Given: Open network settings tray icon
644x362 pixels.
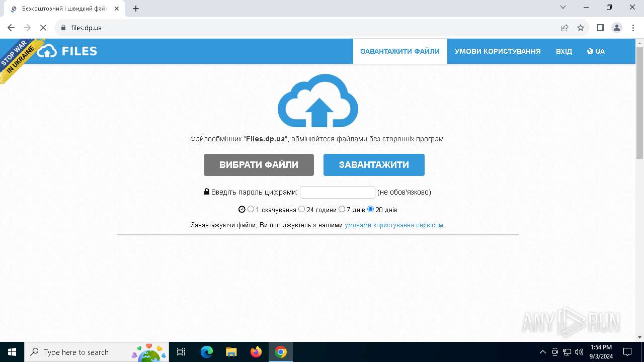Looking at the screenshot, I should [567, 352].
